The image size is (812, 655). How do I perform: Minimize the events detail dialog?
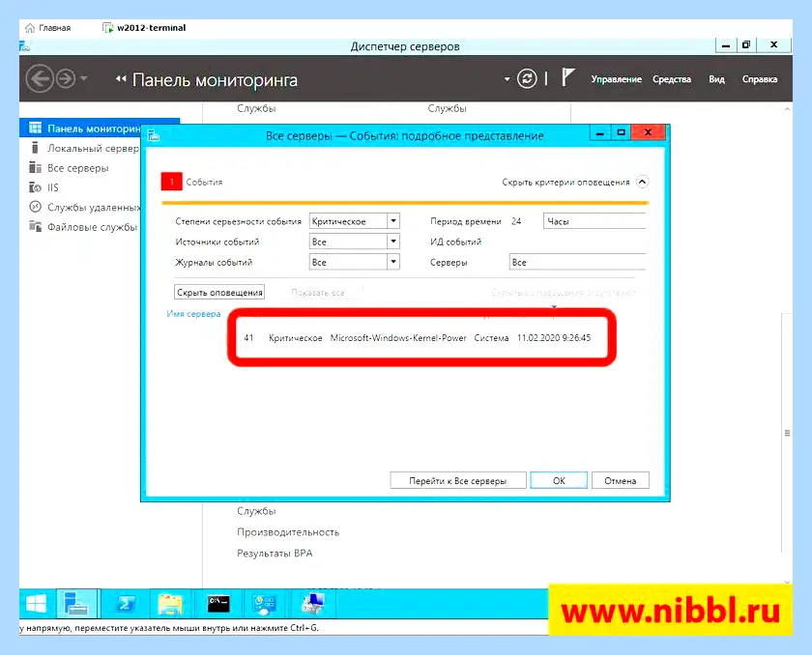click(599, 133)
